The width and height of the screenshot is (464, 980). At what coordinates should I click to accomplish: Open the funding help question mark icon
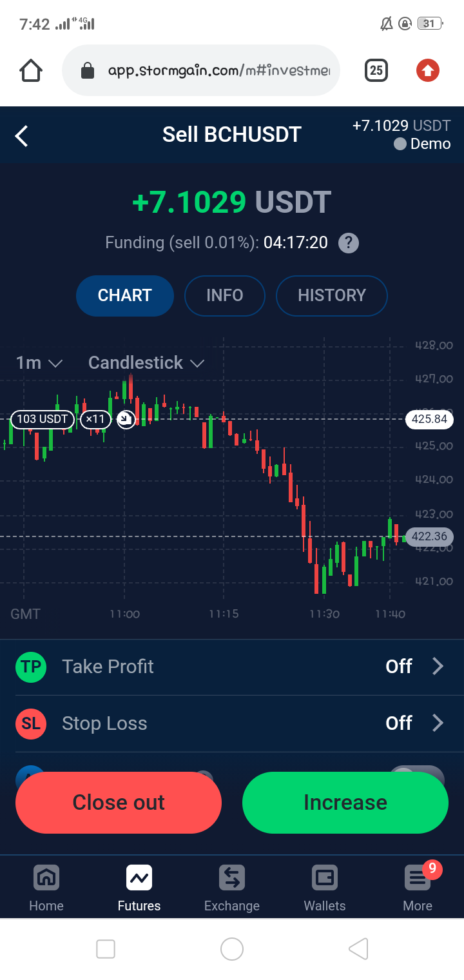pyautogui.click(x=349, y=243)
